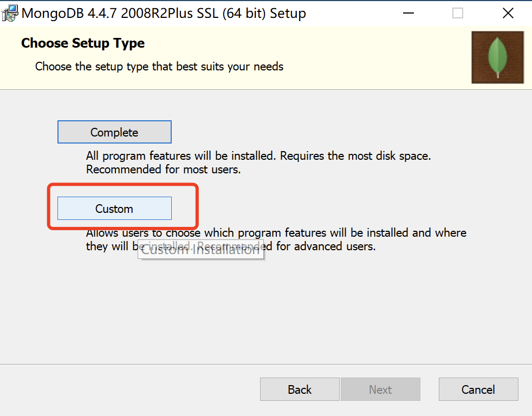
Task: Click 'Choose the setup type that best suits' text
Action: pyautogui.click(x=159, y=67)
